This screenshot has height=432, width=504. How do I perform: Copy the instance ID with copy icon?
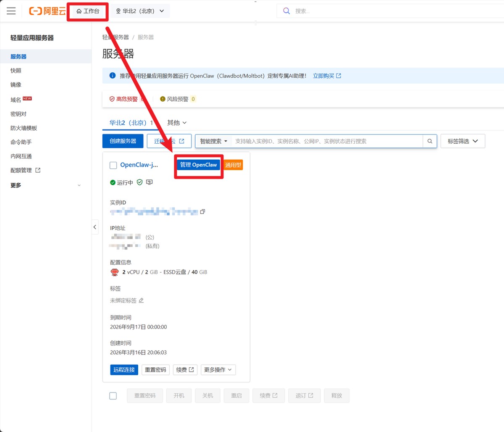(x=202, y=211)
